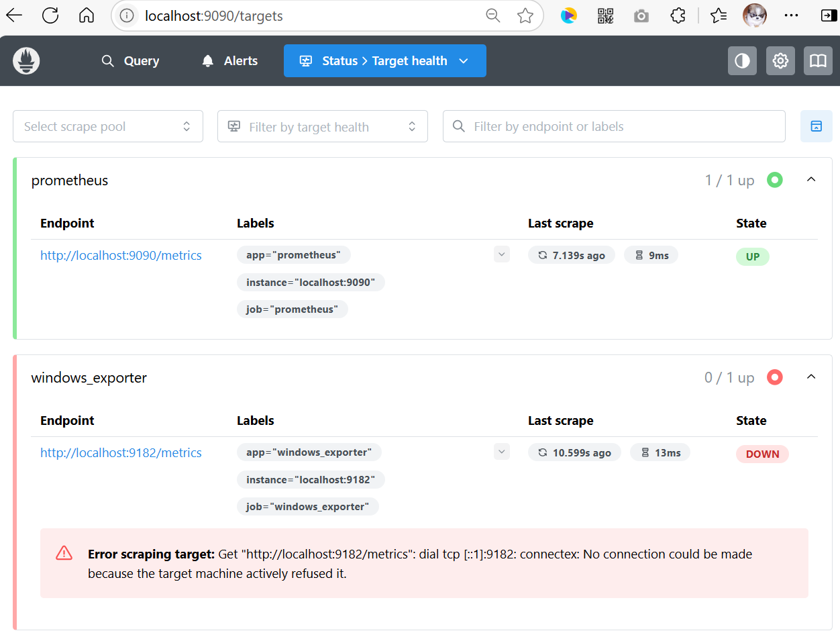Click the zoom out magnifier in address bar
The height and width of the screenshot is (637, 840).
point(493,15)
